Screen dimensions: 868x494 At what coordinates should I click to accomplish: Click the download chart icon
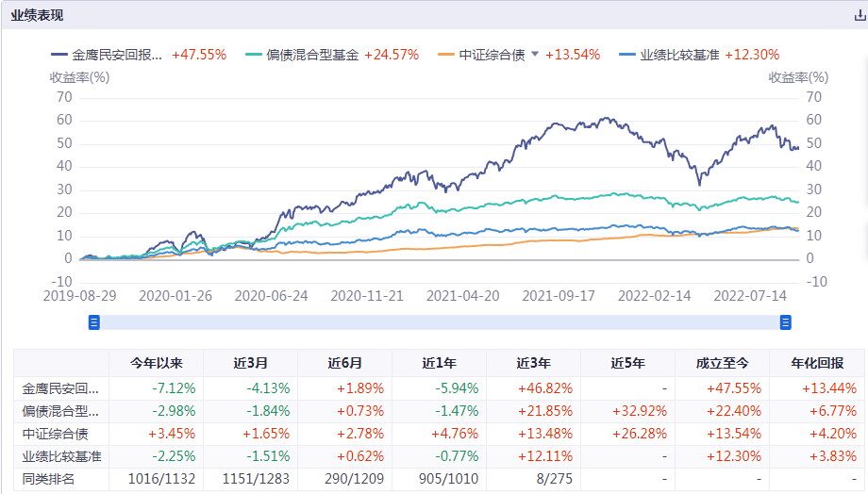[859, 15]
